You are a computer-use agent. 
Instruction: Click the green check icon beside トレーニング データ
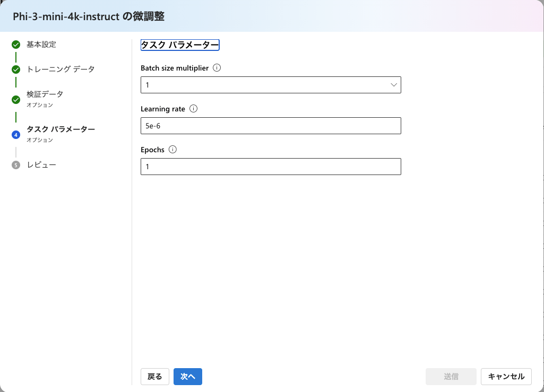tap(16, 69)
